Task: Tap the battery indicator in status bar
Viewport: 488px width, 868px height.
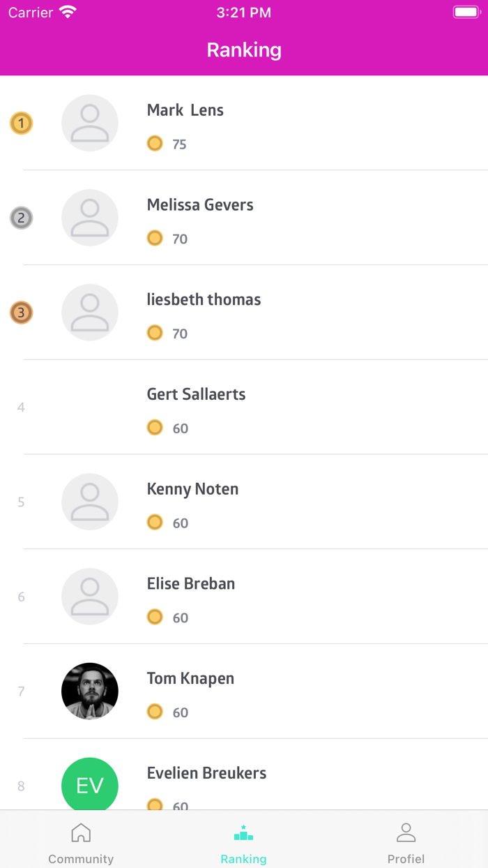Action: tap(466, 13)
